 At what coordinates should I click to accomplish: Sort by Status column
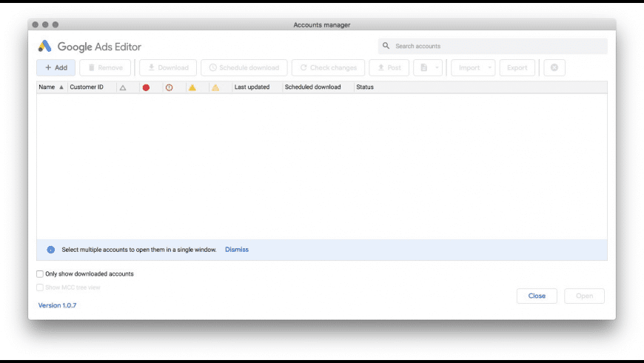point(365,87)
